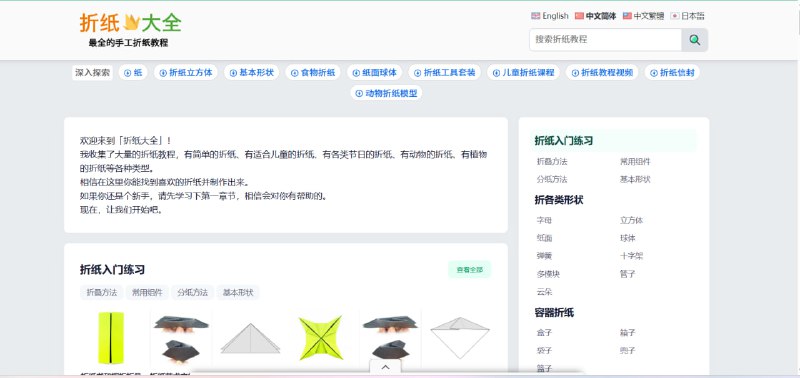Open the yellow-green folded strip thumbnail
The height and width of the screenshot is (378, 800).
click(111, 338)
